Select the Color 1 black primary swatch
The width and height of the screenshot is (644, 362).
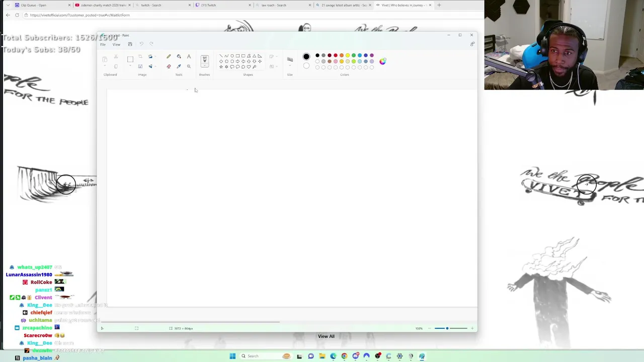(x=306, y=56)
